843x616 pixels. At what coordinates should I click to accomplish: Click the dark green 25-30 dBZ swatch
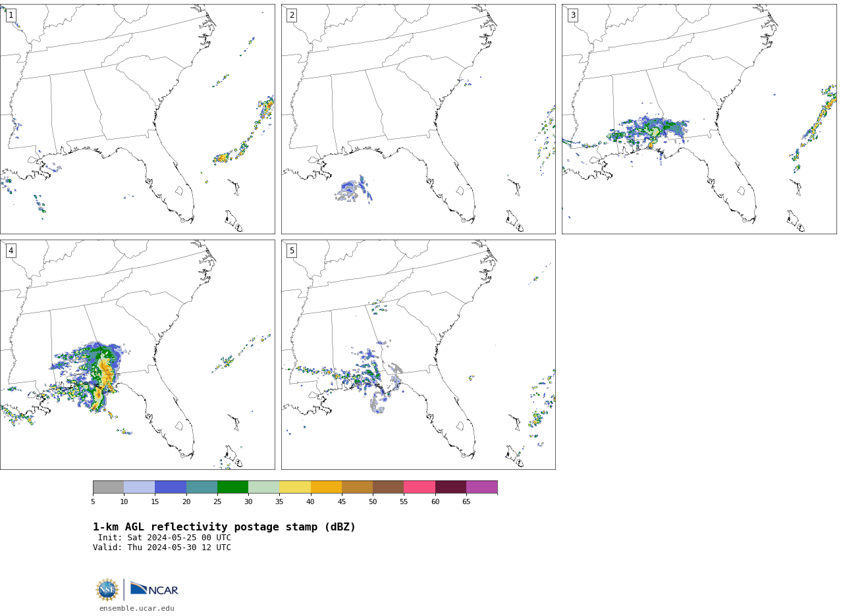pos(232,487)
